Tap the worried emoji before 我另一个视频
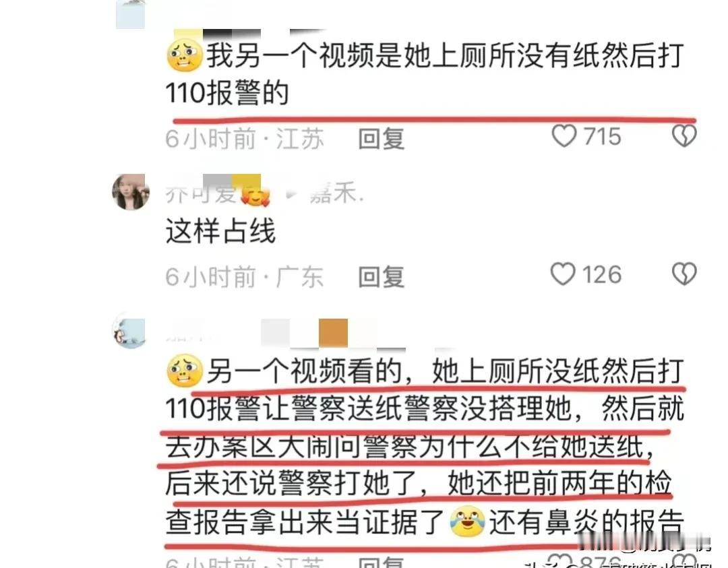728x568 pixels. coord(185,55)
